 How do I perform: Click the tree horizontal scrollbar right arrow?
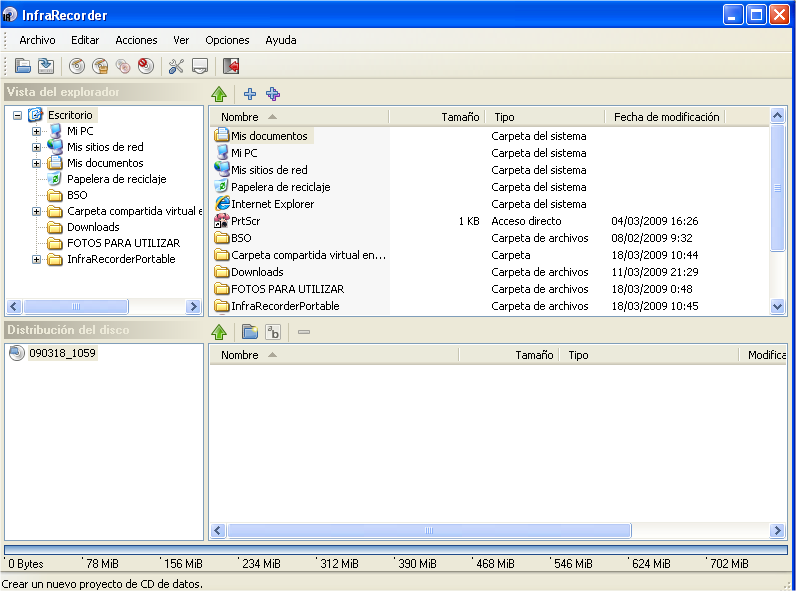tap(192, 307)
